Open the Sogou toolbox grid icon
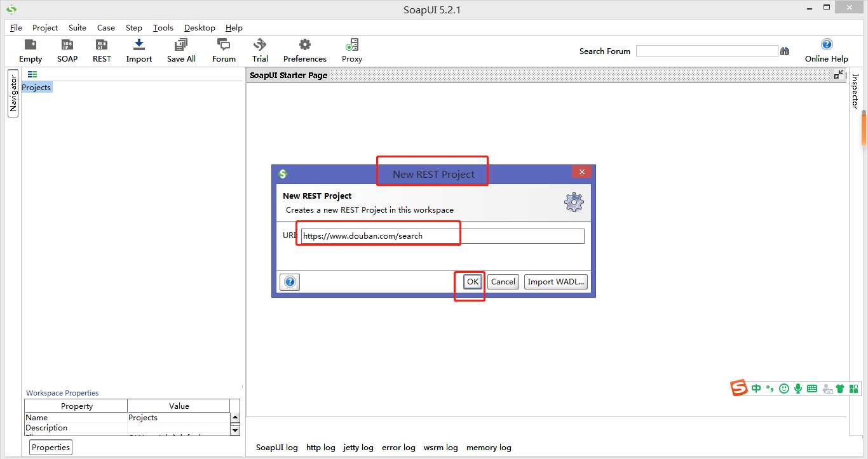This screenshot has width=868, height=459. 853,389
